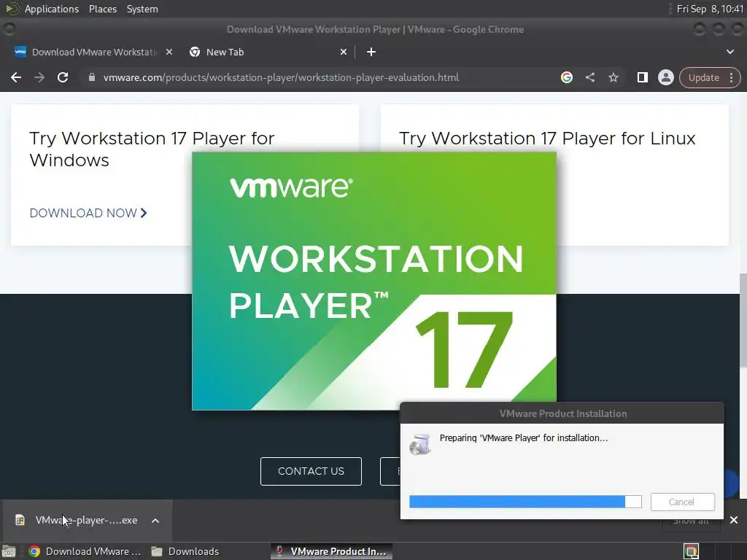Screen dimensions: 747x560
Task: Open the Chrome three-dot menu
Action: [731, 77]
